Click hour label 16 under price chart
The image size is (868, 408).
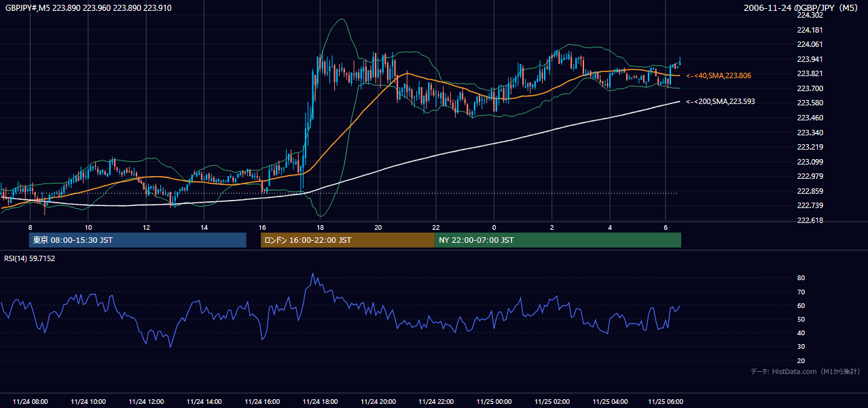pyautogui.click(x=262, y=227)
